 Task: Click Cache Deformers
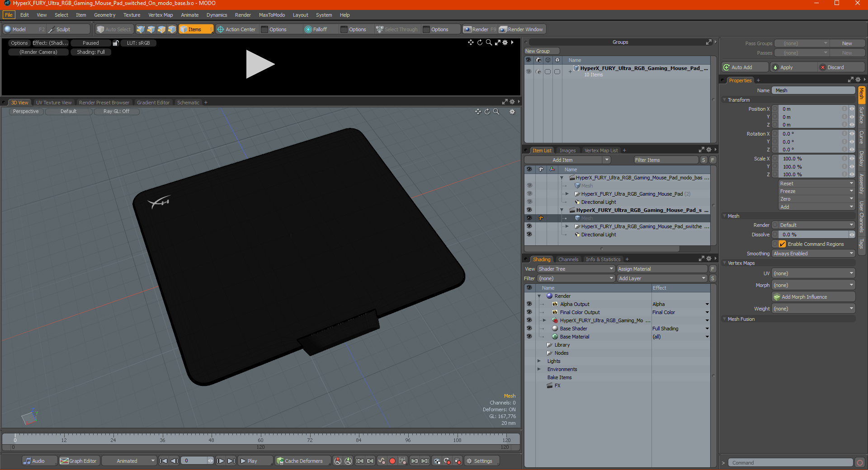303,461
